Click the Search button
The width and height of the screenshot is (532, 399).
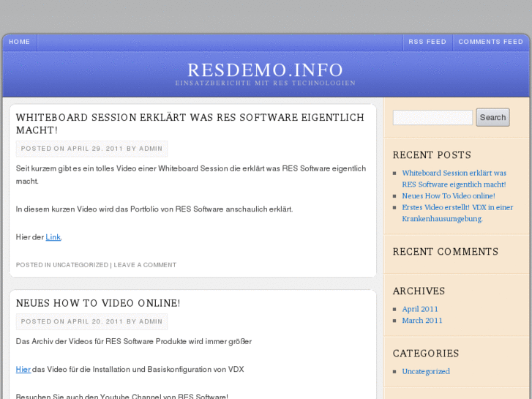[x=492, y=117]
